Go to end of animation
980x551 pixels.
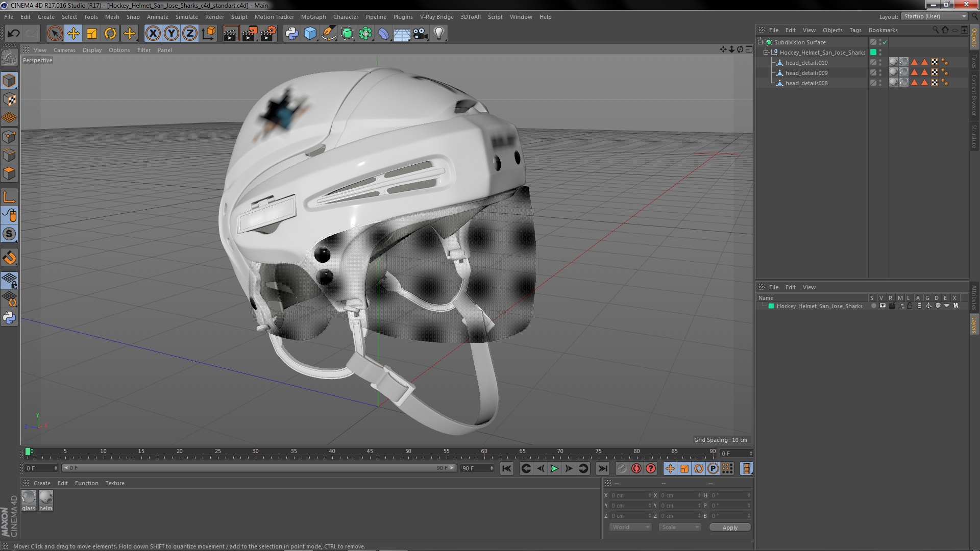tap(603, 468)
